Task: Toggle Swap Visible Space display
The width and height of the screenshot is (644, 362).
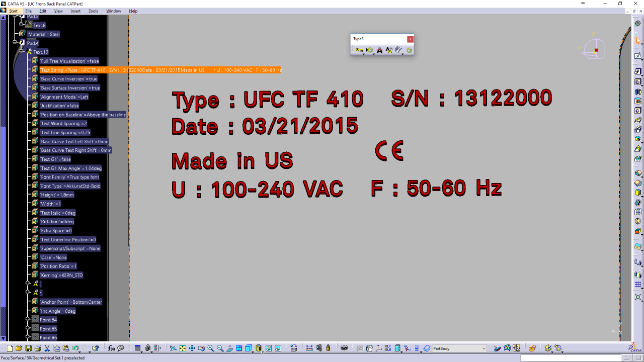Action: click(278, 347)
